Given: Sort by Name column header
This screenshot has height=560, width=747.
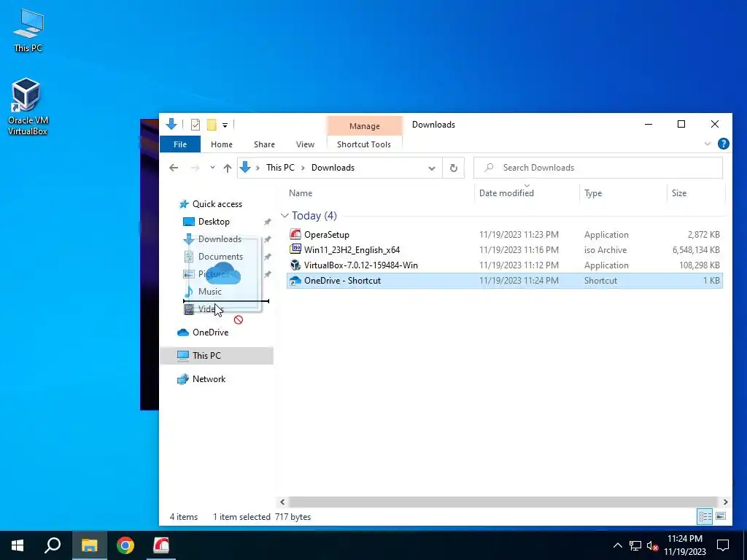Looking at the screenshot, I should pos(301,192).
